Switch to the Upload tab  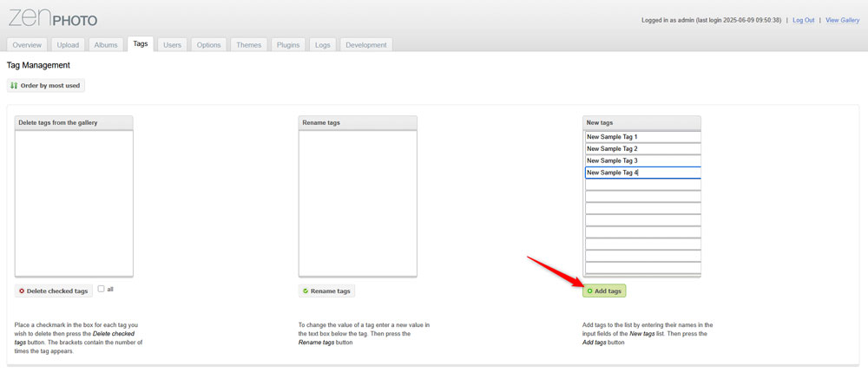(x=68, y=45)
